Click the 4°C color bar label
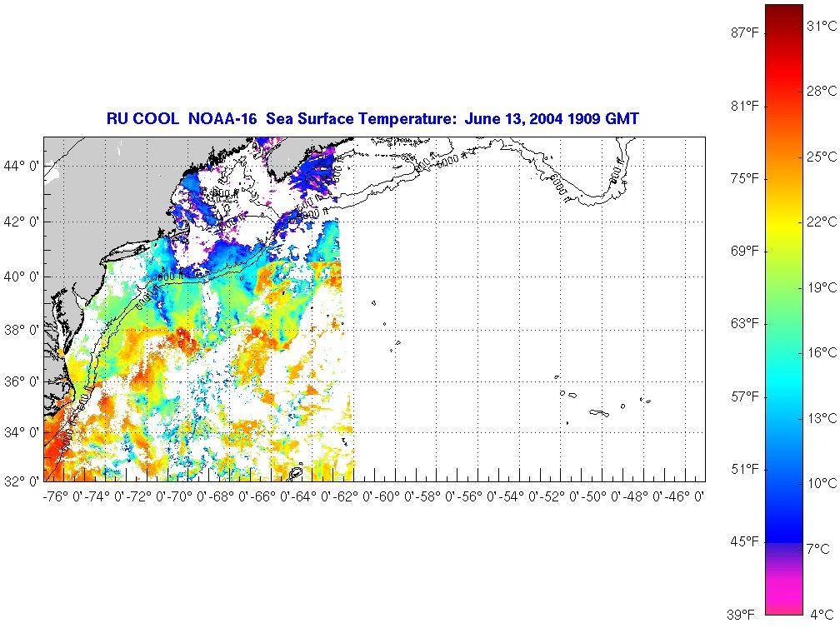The width and height of the screenshot is (840, 628). pos(822,614)
